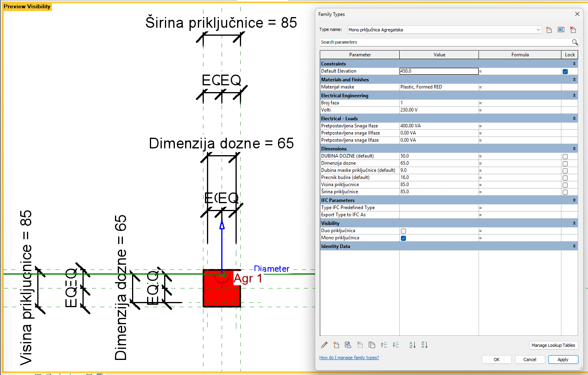
Task: Collapse the Dimensions parameter group
Action: point(574,149)
